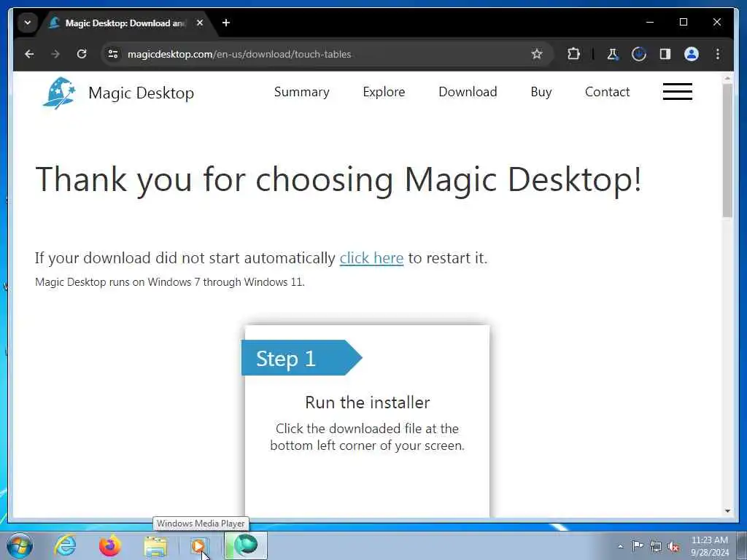Open Action Center flag tray icon
Image resolution: width=747 pixels, height=560 pixels.
point(638,545)
